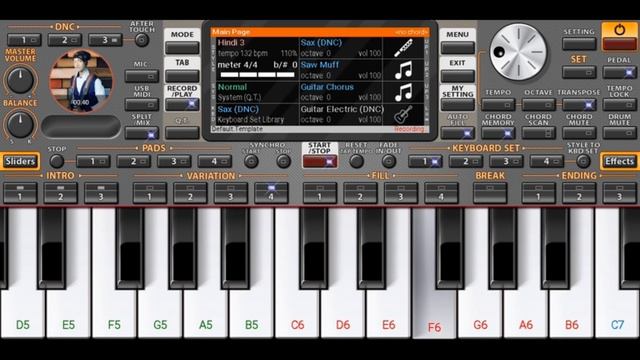The width and height of the screenshot is (640, 360).
Task: Select Sax (DNC) Keyboard Set Library entry
Action: [x=257, y=114]
